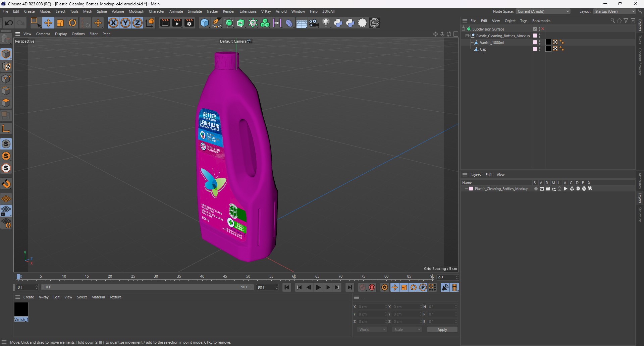Click the Vanish_1 material thumbnail

[21, 309]
